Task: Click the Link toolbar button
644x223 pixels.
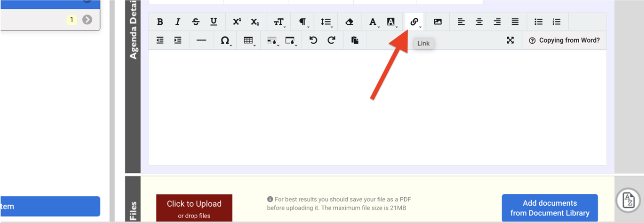Action: coord(414,22)
